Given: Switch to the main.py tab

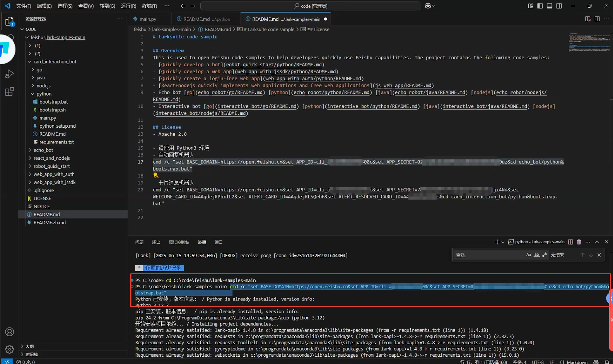Looking at the screenshot, I should [148, 19].
